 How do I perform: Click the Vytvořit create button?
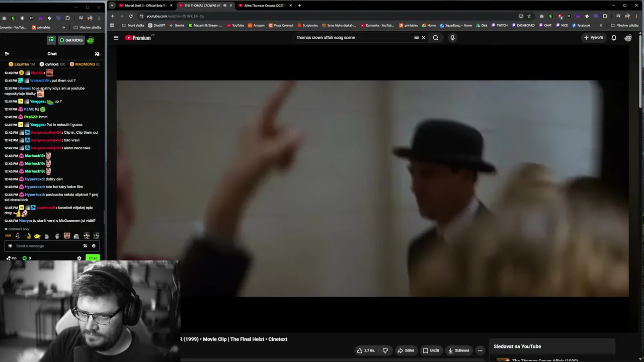[593, 38]
